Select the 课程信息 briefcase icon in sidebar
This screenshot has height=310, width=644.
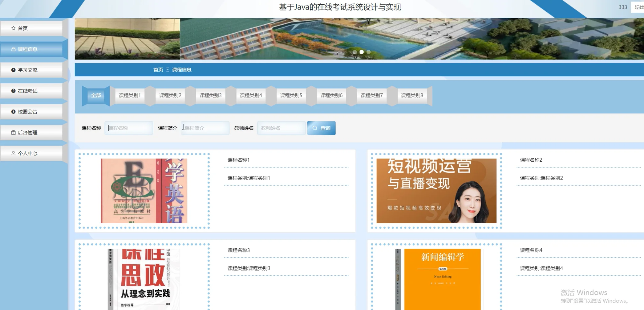[x=13, y=49]
